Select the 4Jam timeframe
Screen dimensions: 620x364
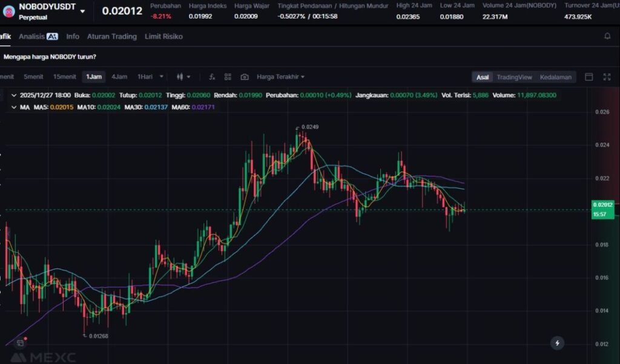[x=119, y=77]
